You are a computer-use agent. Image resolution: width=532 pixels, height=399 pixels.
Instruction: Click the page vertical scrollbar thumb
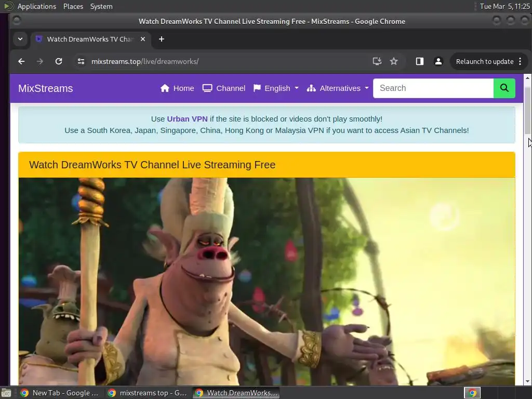527,111
